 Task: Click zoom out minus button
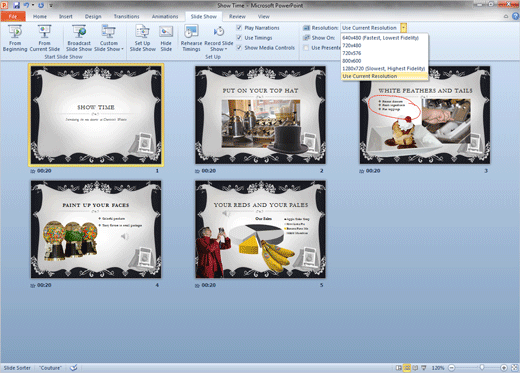tap(452, 368)
